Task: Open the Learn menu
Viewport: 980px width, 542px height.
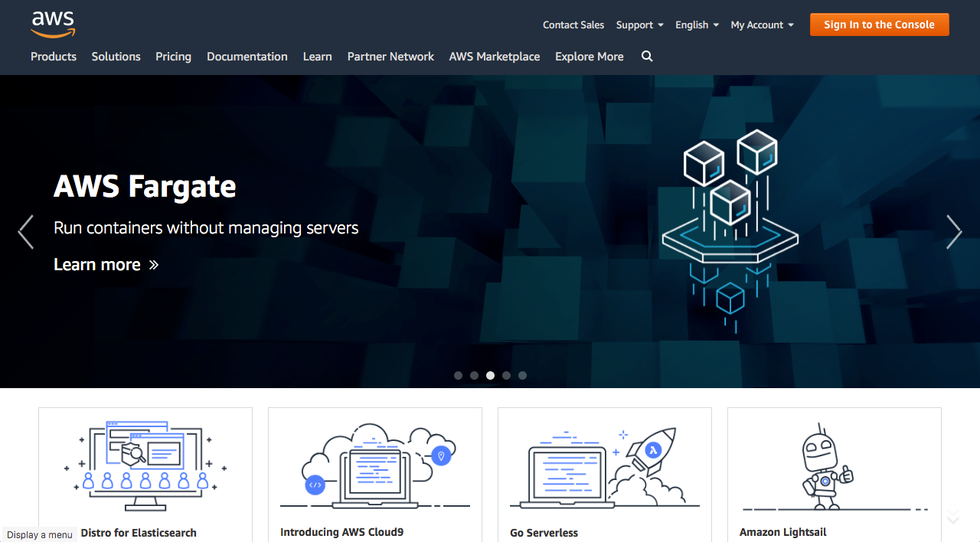Action: [317, 57]
